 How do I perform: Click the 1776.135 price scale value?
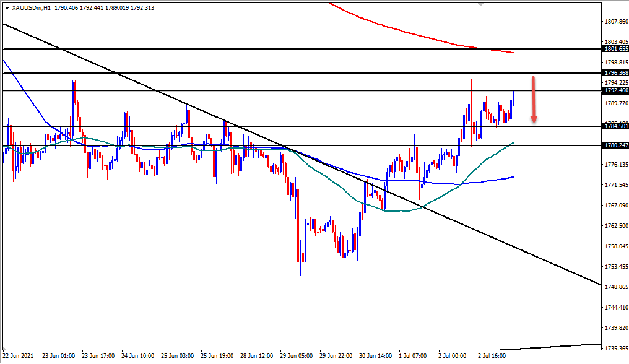point(617,165)
